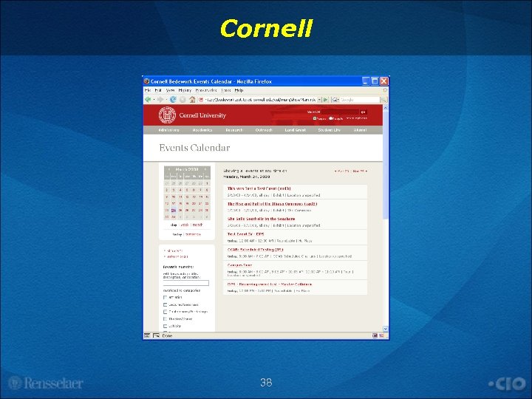This screenshot has width=532, height=399.
Task: Open the Forward button history dropdown arrow
Action: (166, 100)
